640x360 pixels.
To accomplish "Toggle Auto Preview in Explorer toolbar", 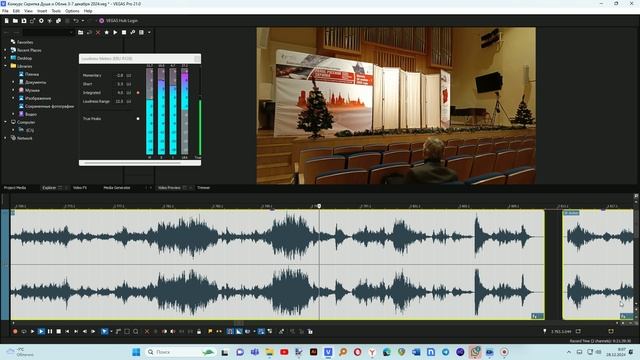I will click(133, 32).
